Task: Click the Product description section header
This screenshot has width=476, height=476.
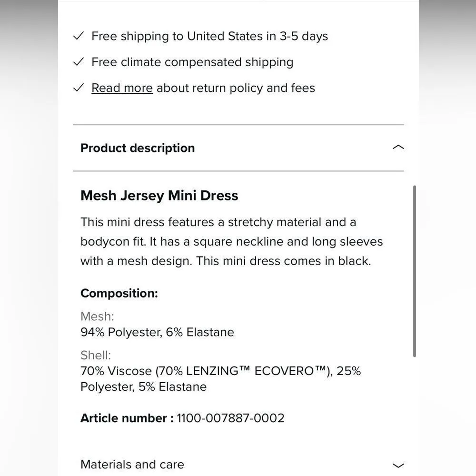Action: point(138,148)
